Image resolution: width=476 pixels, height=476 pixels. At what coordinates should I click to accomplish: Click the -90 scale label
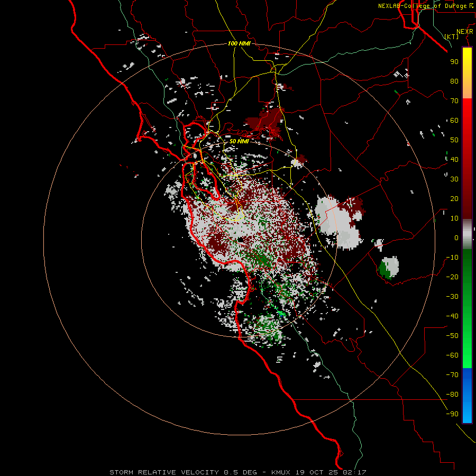click(452, 414)
